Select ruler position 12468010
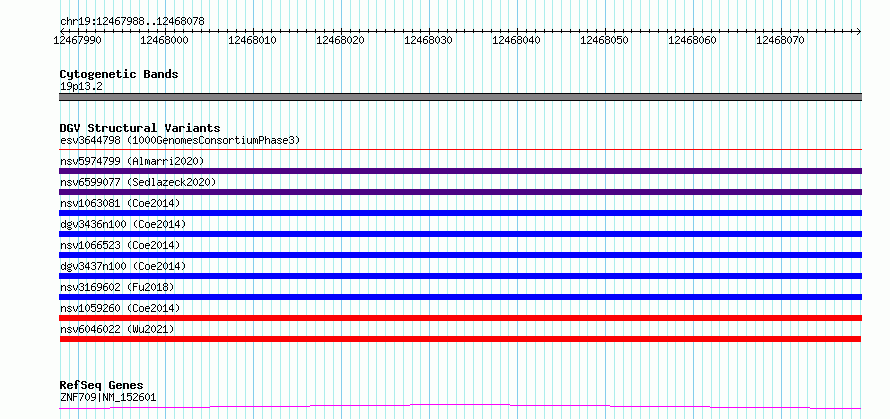Viewport: 890px width, 419px height. (x=253, y=41)
